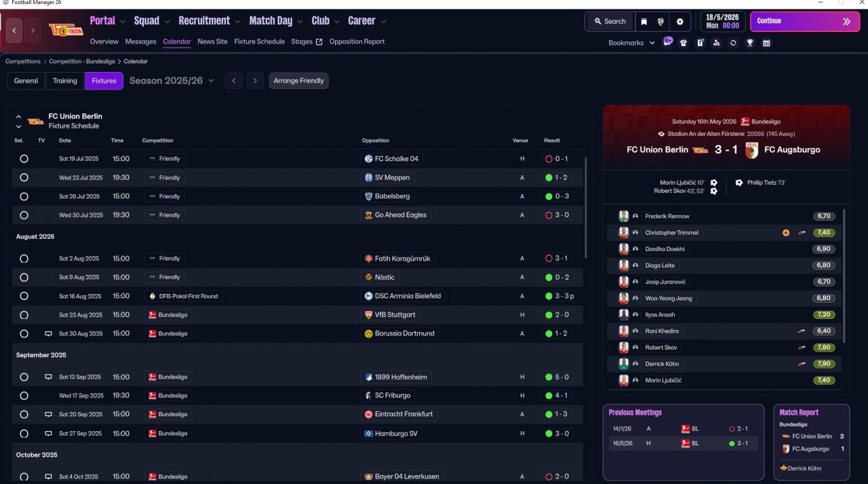
Task: Open the News Site submenu item
Action: point(212,41)
